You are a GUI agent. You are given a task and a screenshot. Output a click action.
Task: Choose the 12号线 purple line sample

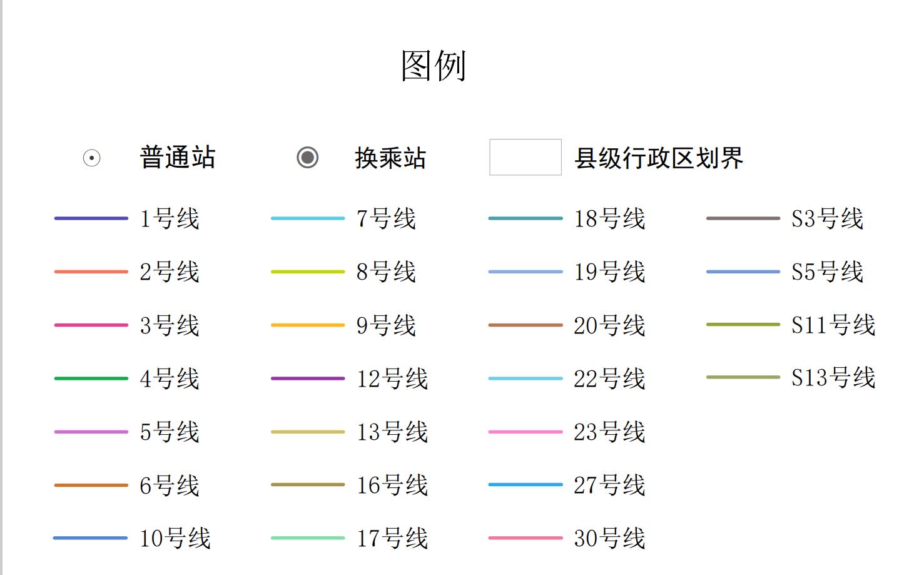tap(307, 379)
